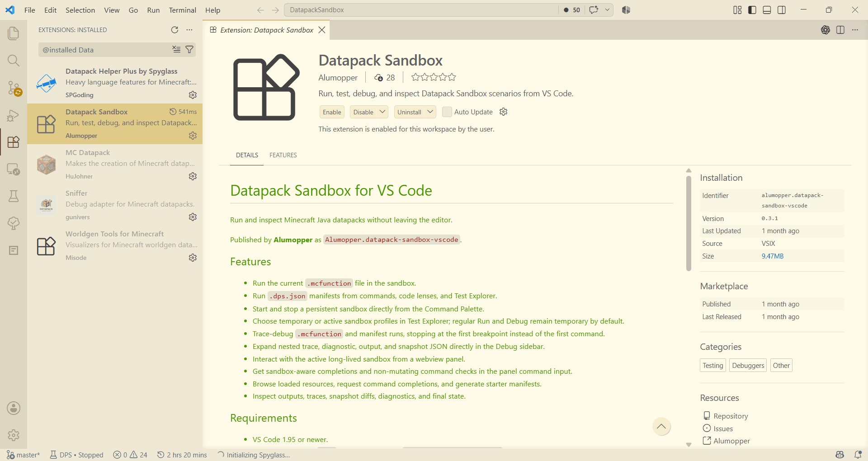This screenshot has width=868, height=461.
Task: Close the Extension: Datapack Sandbox tab
Action: pyautogui.click(x=322, y=30)
